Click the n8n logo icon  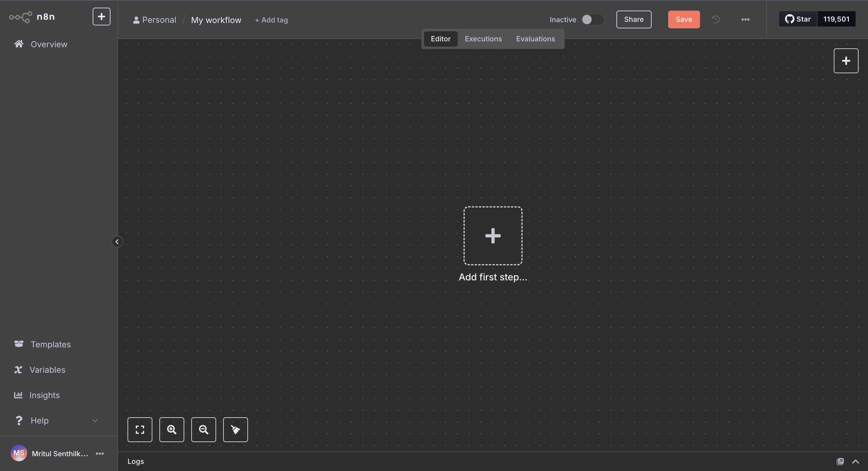pyautogui.click(x=20, y=17)
